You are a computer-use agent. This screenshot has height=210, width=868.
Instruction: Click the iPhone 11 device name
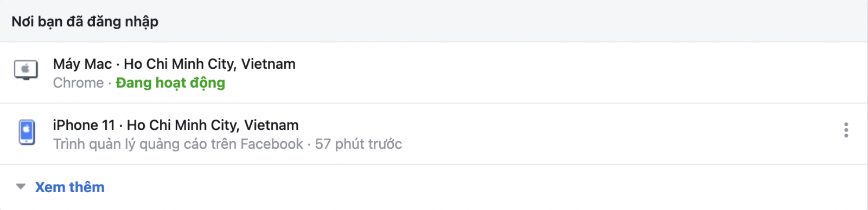click(x=84, y=125)
